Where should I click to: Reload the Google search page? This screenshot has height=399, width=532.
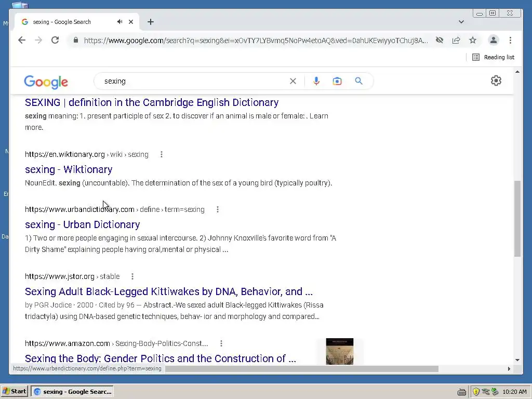(55, 41)
